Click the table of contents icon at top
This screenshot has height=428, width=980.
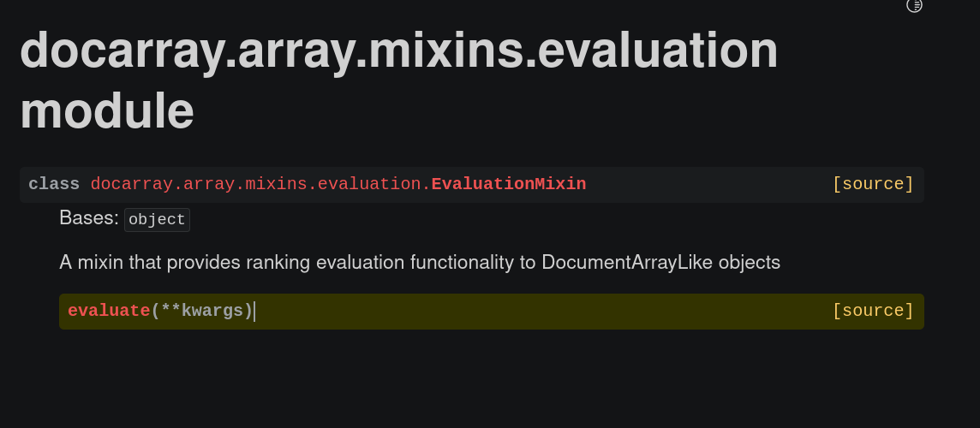click(914, 6)
